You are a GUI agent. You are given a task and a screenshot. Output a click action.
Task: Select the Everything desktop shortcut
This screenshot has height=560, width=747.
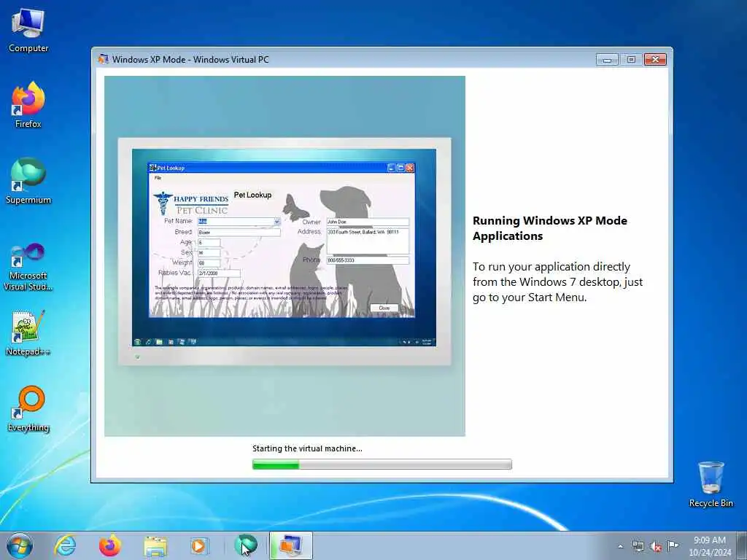pyautogui.click(x=28, y=408)
